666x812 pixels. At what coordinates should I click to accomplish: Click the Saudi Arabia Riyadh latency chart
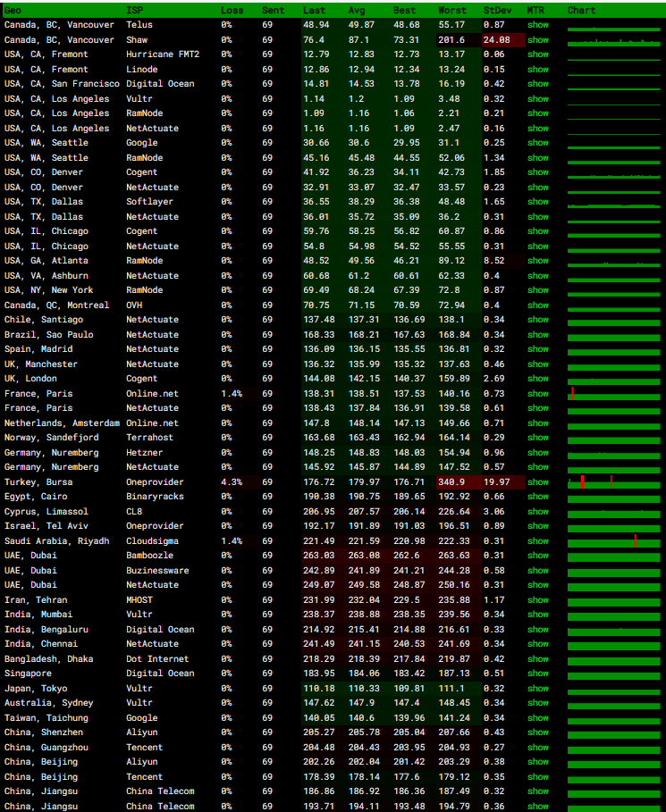(x=613, y=541)
